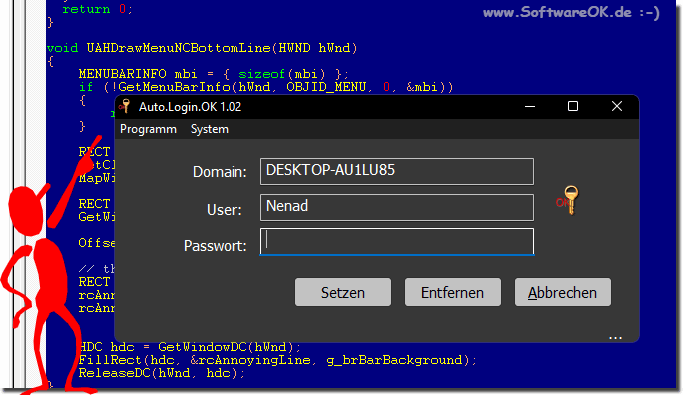Viewport: 683px width, 395px height.
Task: Click the Setzen button
Action: pos(343,292)
